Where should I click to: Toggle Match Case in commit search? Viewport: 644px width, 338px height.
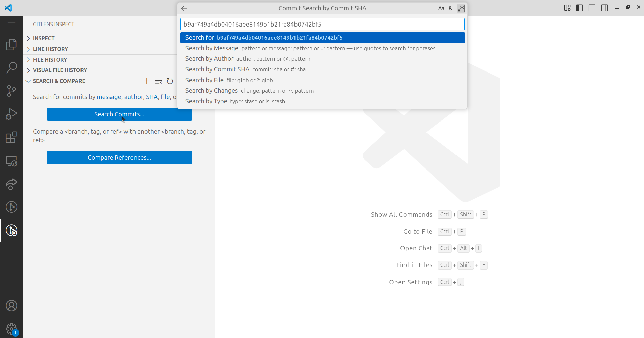[x=441, y=8]
